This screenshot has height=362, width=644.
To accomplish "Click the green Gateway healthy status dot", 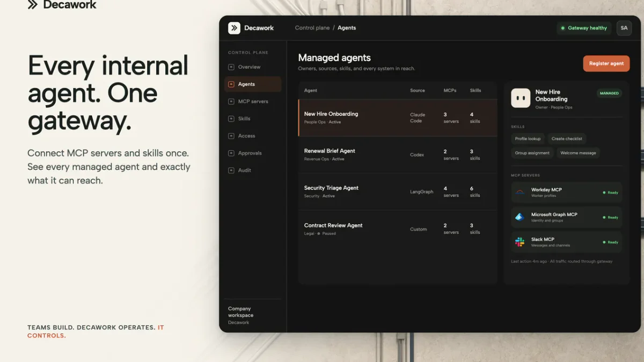I will click(563, 28).
